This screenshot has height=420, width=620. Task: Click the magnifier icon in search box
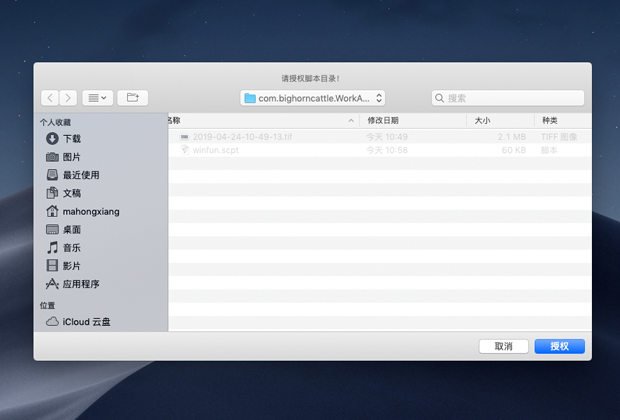[439, 98]
